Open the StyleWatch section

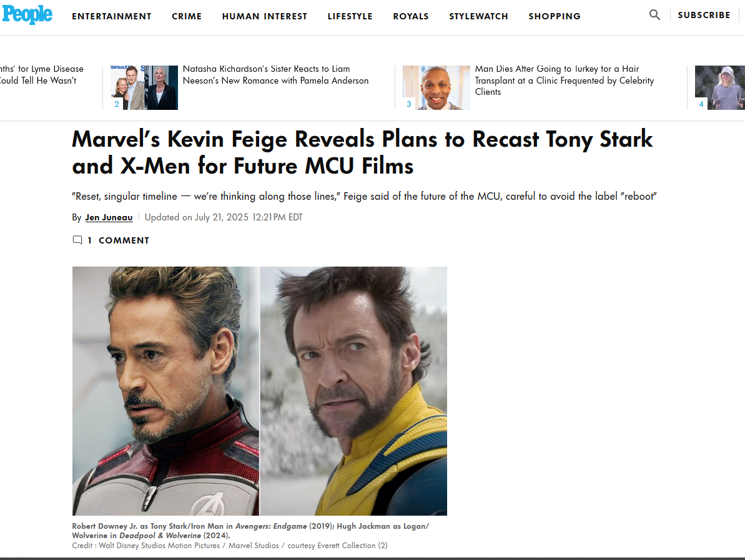(478, 16)
